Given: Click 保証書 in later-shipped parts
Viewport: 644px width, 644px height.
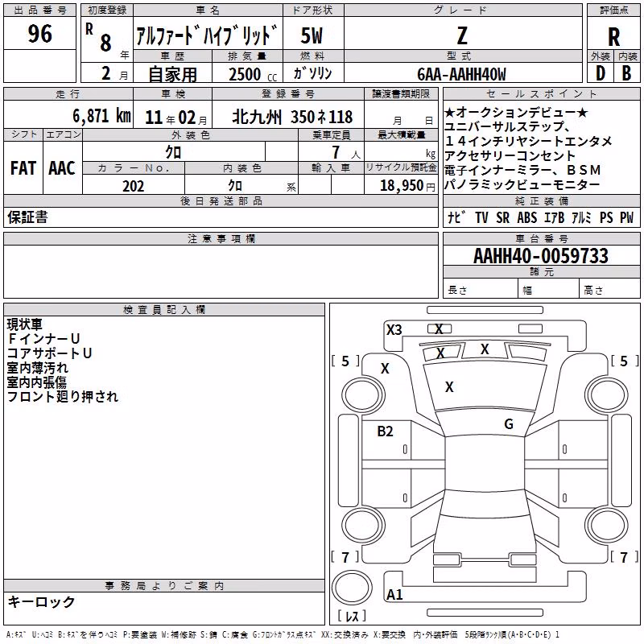Looking at the screenshot, I should click(x=27, y=217).
